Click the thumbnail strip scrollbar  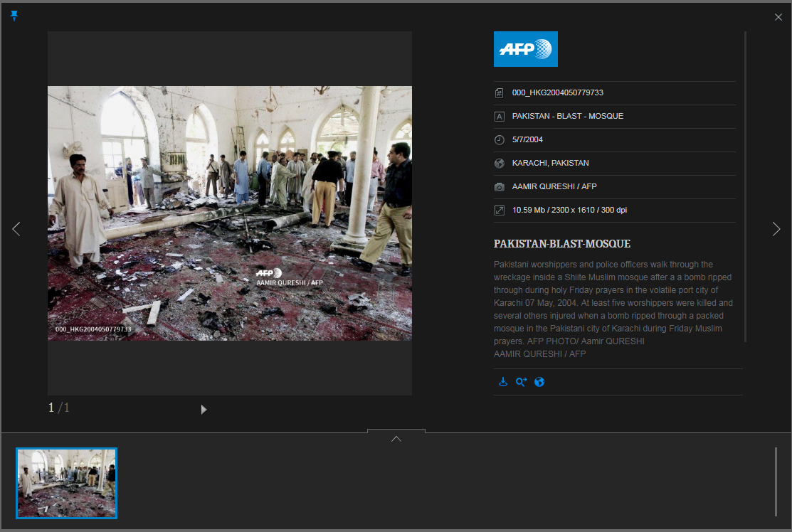click(x=776, y=482)
